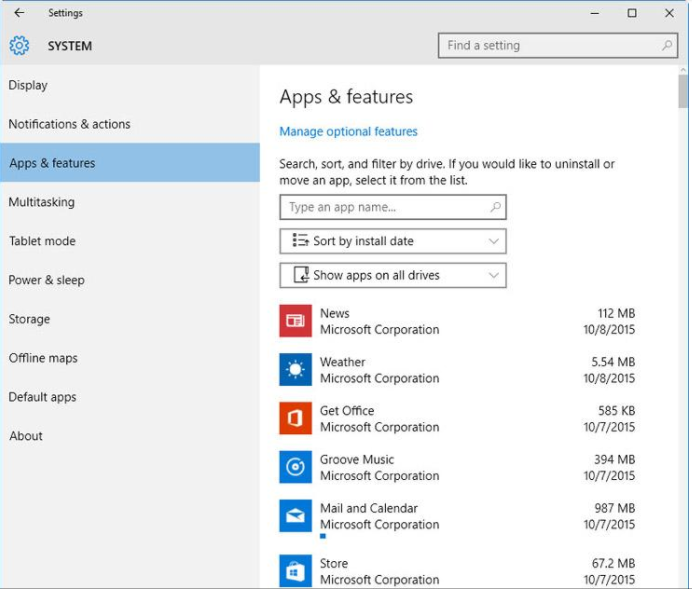Select Apps & features in sidebar
692x589 pixels.
[130, 163]
